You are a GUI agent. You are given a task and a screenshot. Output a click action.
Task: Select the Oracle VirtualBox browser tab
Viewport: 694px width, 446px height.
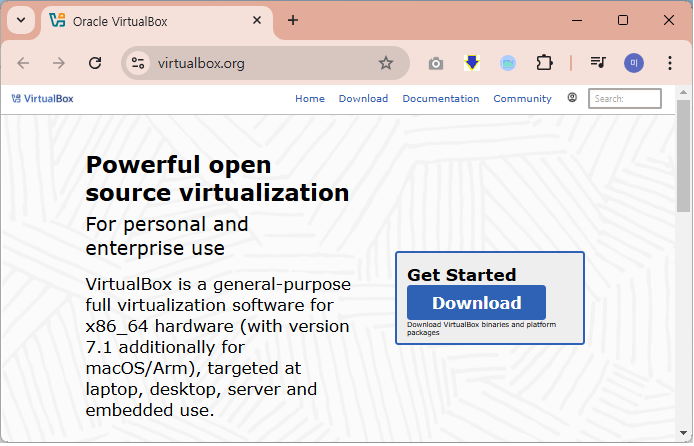(157, 21)
